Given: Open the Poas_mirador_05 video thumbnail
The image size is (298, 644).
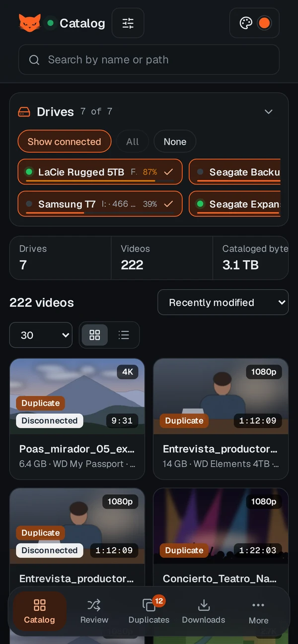Looking at the screenshot, I should point(77,396).
